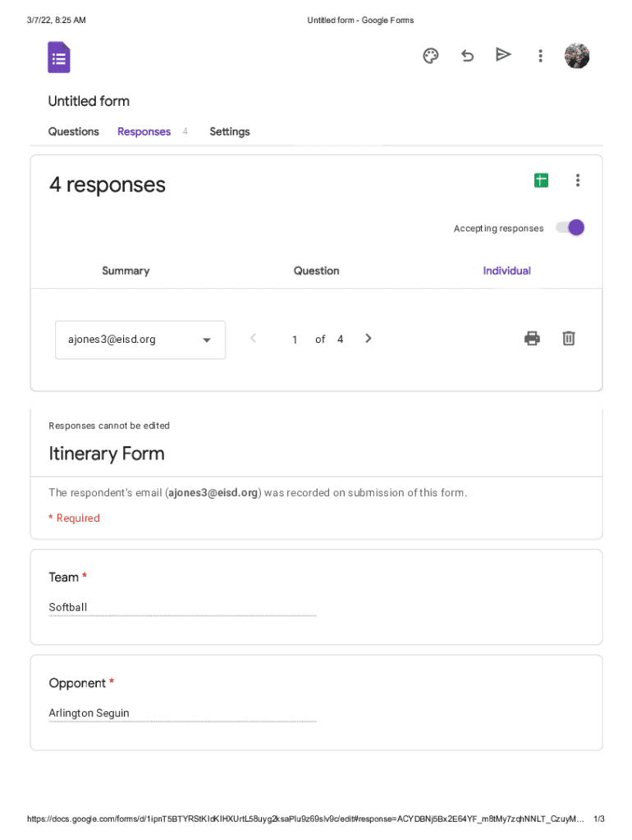Toggle the Accepting responses switch
This screenshot has width=632, height=840.
click(x=570, y=228)
